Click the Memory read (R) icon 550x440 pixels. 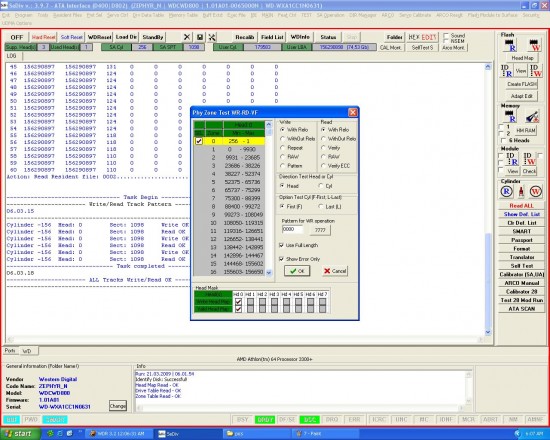510,116
